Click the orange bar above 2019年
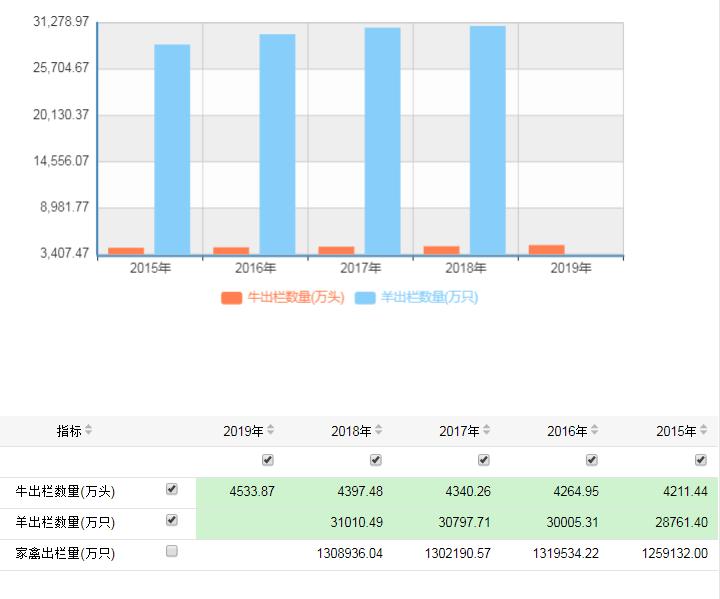The height and width of the screenshot is (599, 720). coord(546,250)
